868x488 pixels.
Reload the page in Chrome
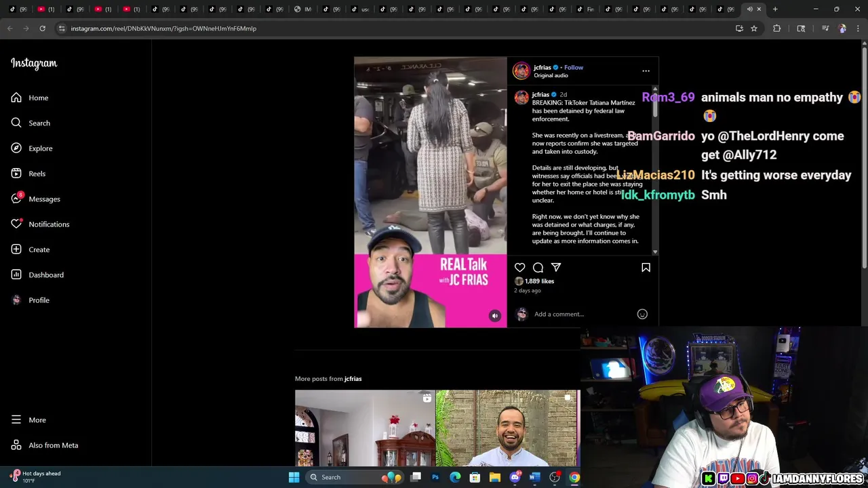[x=42, y=28]
